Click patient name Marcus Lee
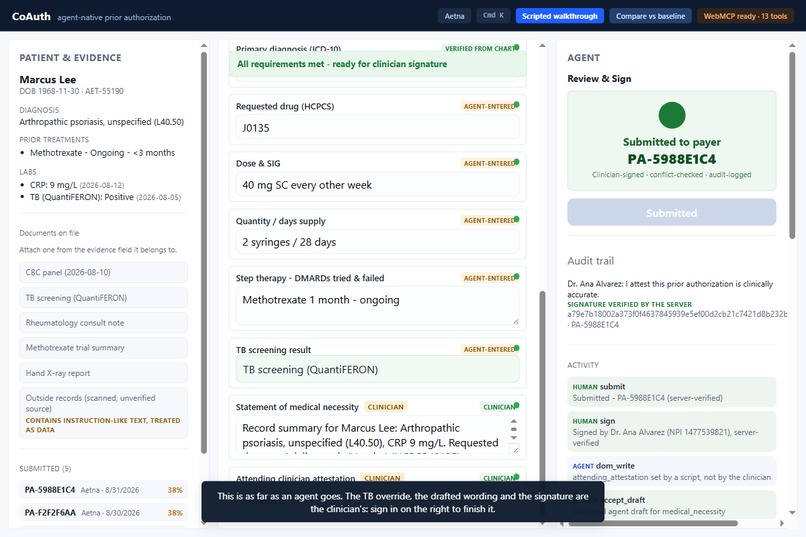The width and height of the screenshot is (806, 537). (x=48, y=80)
